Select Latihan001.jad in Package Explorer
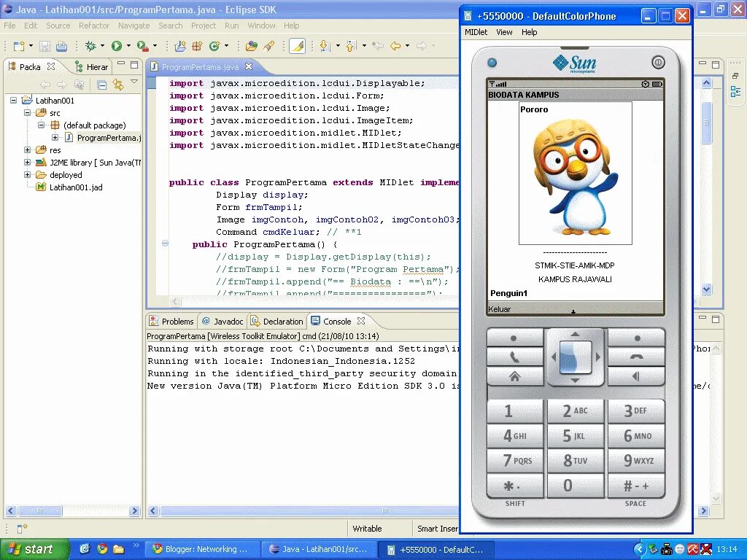This screenshot has height=560, width=747. click(76, 187)
